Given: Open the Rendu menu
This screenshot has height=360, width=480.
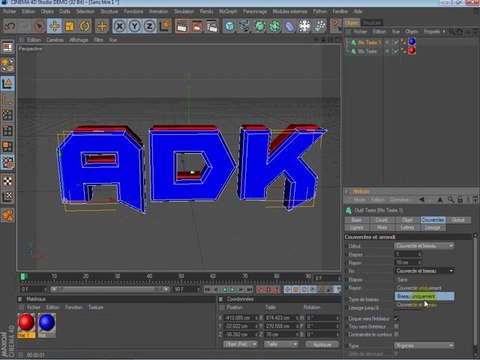Looking at the screenshot, I should [x=206, y=11].
